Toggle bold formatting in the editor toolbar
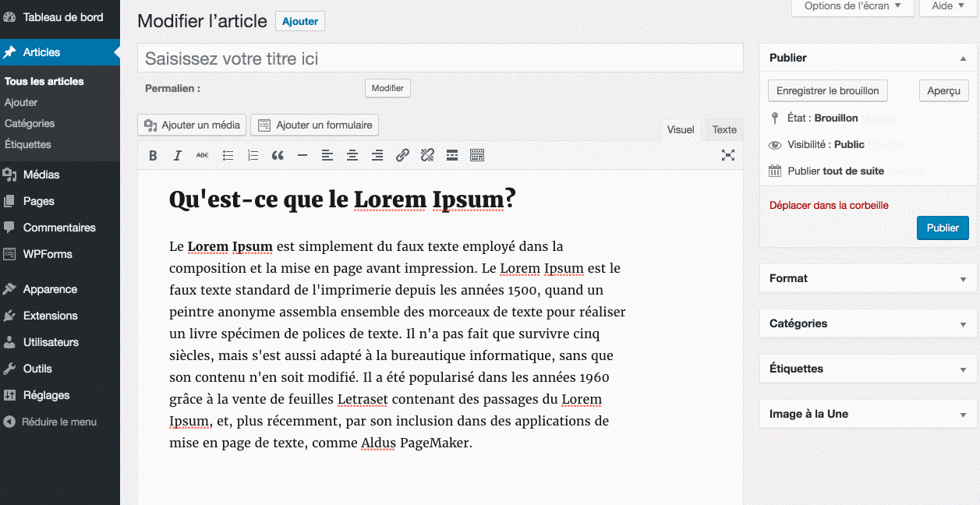The image size is (980, 505). (x=153, y=156)
